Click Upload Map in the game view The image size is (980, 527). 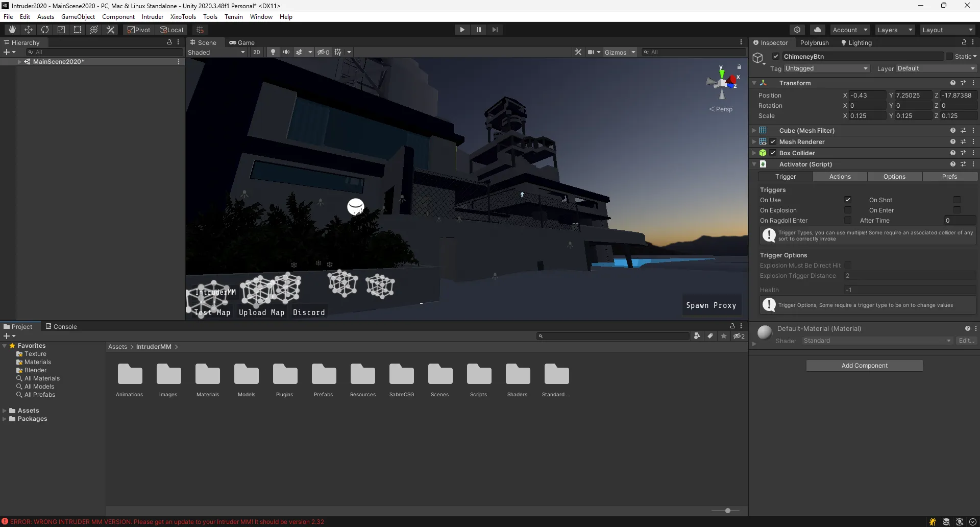(x=261, y=313)
